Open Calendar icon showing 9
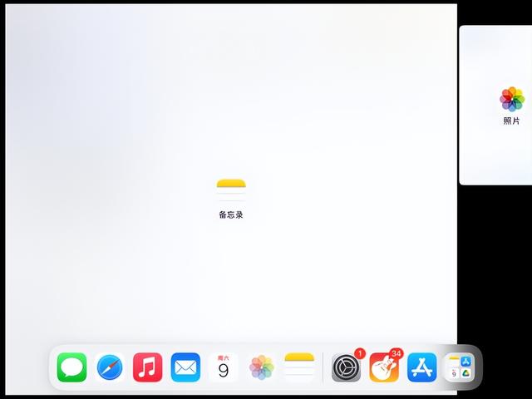The width and height of the screenshot is (532, 399). click(x=223, y=367)
